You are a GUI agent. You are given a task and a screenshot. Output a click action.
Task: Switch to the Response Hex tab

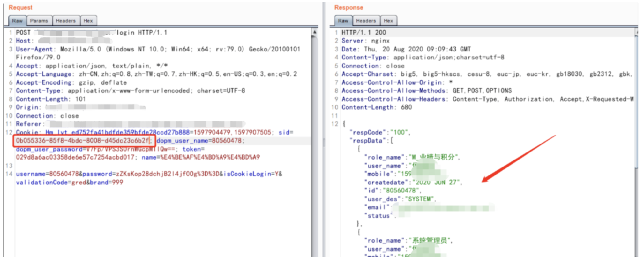point(388,21)
